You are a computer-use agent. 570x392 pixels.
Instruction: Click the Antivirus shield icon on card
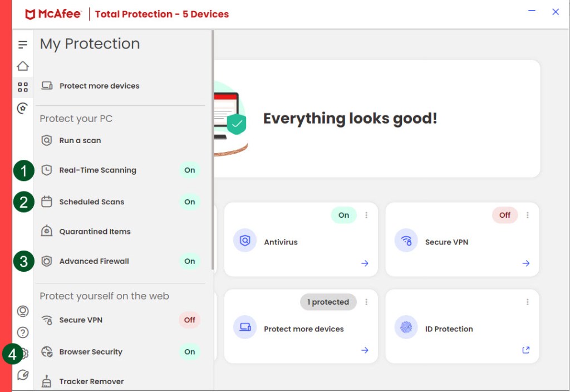point(245,241)
